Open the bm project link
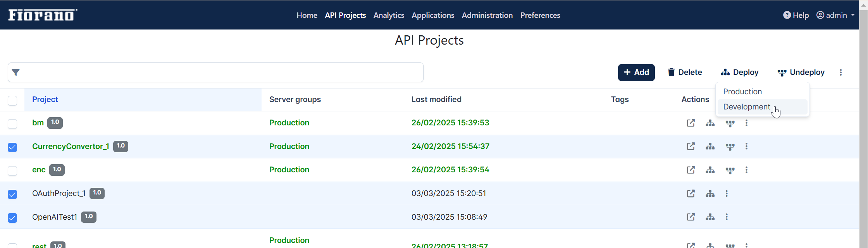Screen dimensions: 868x248 [38, 123]
